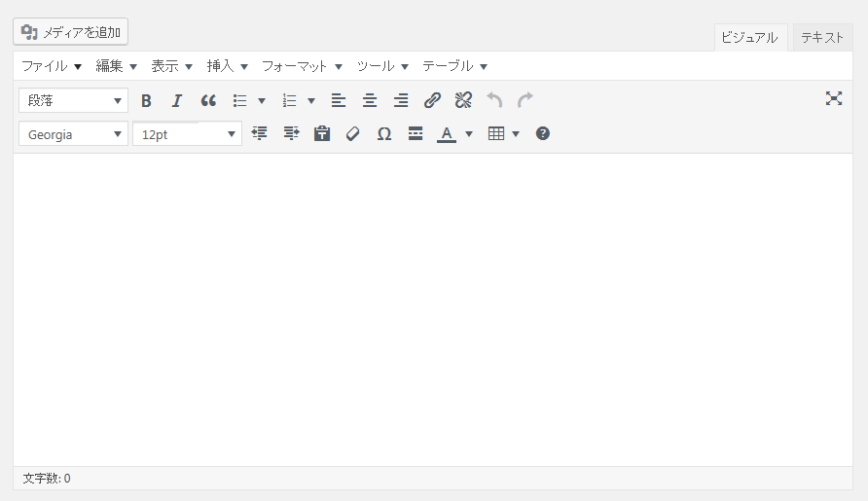Open the フォーマット menu
This screenshot has width=868, height=501.
[302, 66]
